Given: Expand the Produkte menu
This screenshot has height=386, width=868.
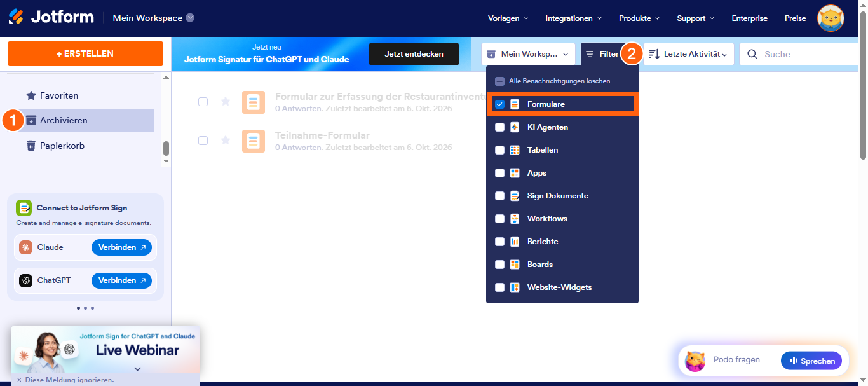Looking at the screenshot, I should (639, 18).
